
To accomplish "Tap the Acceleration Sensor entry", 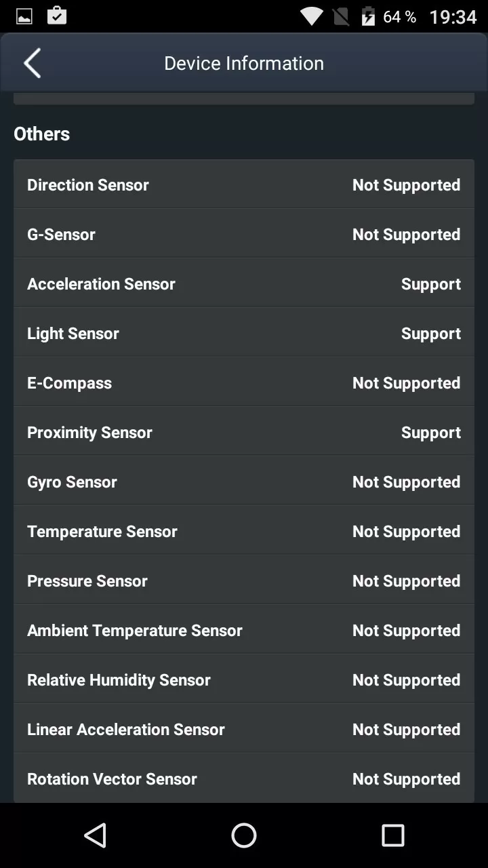I will pos(244,284).
